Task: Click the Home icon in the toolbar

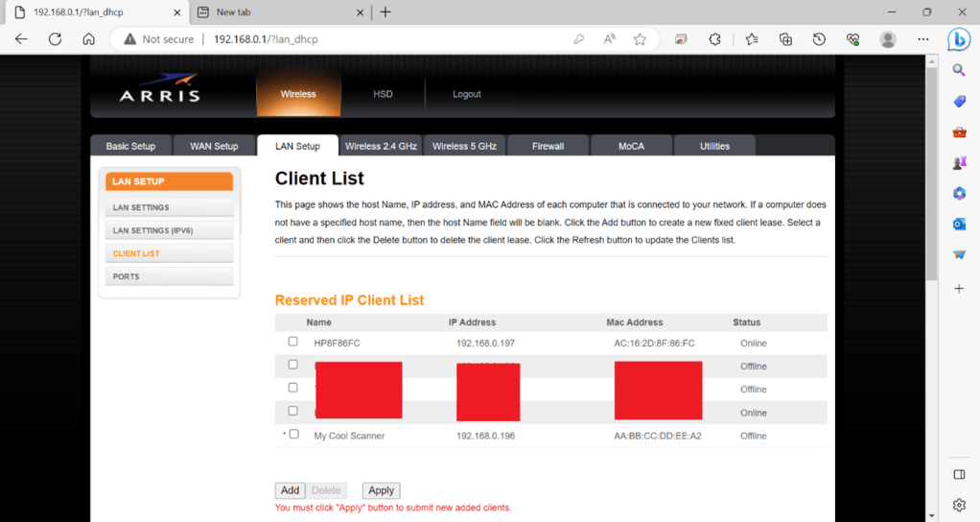Action: [x=88, y=39]
